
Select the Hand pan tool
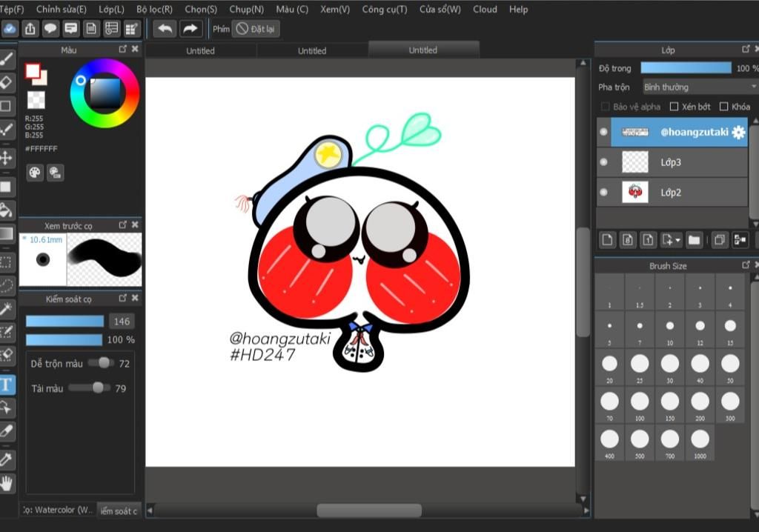coord(7,483)
